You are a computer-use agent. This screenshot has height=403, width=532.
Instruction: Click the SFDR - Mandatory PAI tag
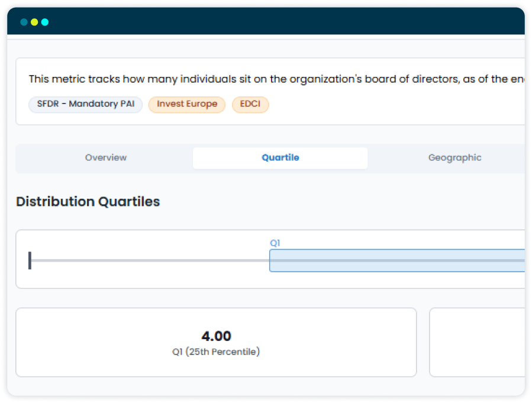point(85,104)
